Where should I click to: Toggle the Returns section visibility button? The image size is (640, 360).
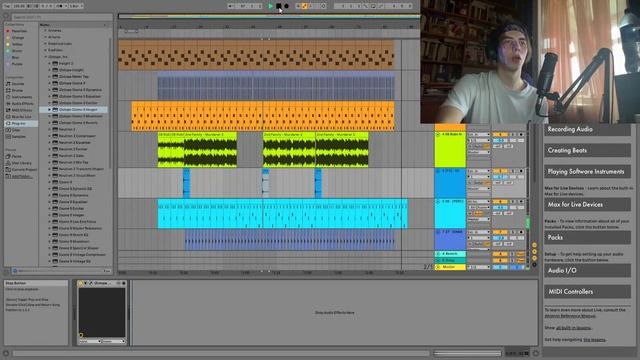tap(534, 252)
